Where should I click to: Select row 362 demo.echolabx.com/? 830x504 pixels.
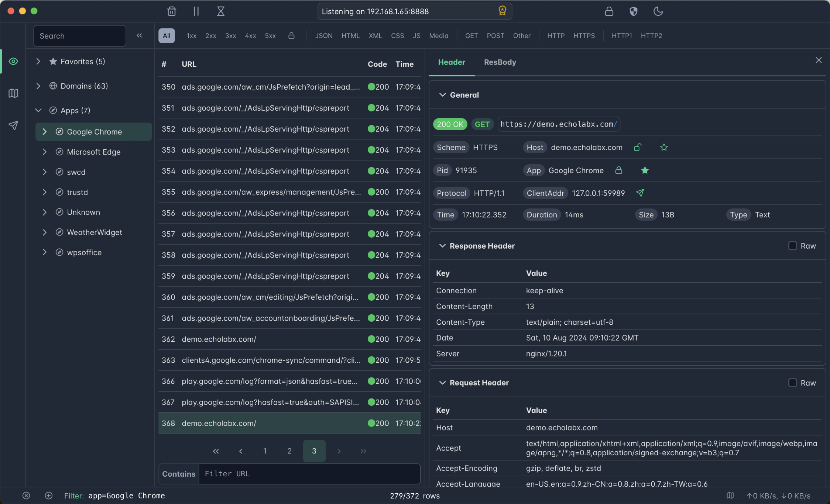289,339
